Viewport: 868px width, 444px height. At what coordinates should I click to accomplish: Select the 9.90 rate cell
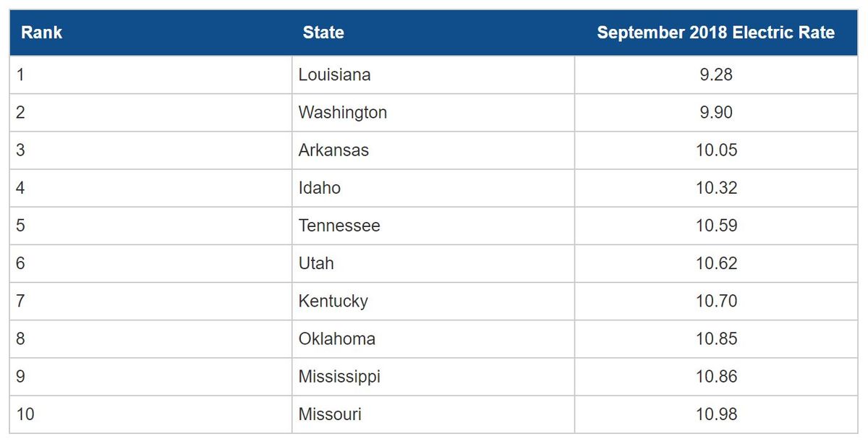pyautogui.click(x=716, y=112)
